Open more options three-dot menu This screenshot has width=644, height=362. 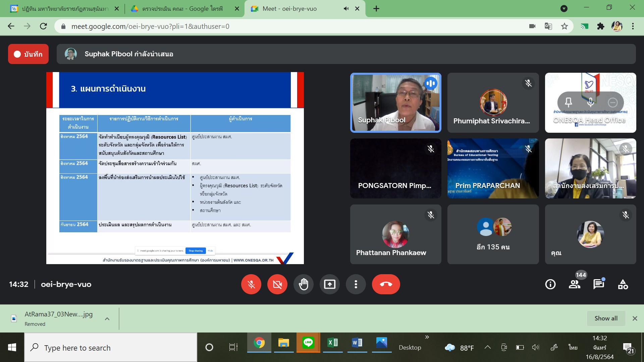point(356,284)
